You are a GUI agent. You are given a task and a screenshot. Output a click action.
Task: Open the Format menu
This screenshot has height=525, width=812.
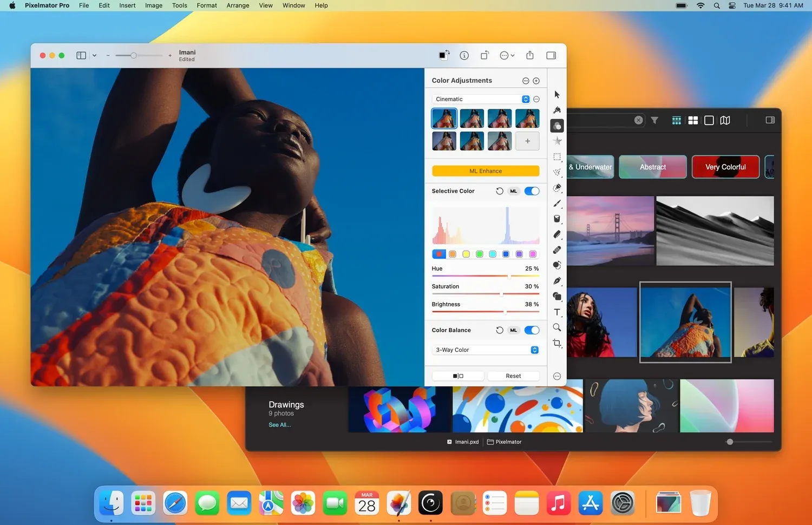[206, 5]
